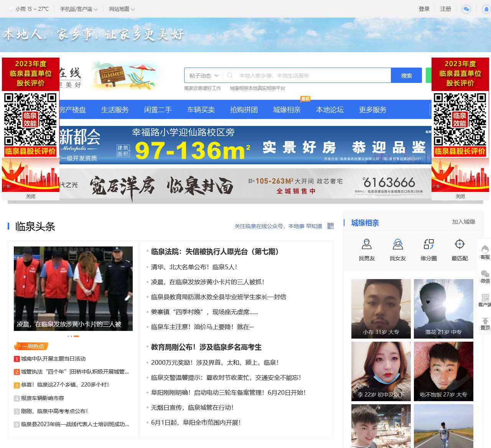Viewport: 491px width, 448px height.
Task: Click the QR code icon beside 早知道
Action: tap(331, 226)
